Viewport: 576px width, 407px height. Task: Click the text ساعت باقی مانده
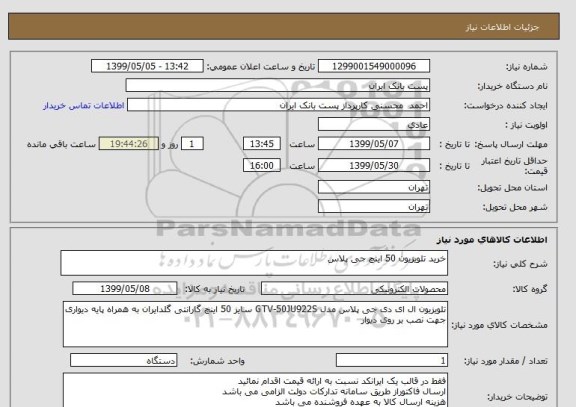point(61,144)
